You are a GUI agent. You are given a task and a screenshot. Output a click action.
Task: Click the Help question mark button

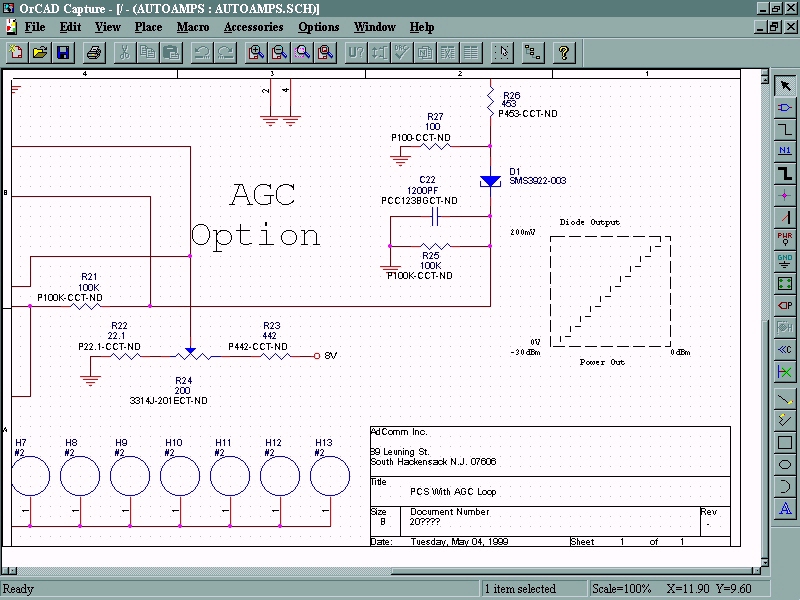point(564,52)
